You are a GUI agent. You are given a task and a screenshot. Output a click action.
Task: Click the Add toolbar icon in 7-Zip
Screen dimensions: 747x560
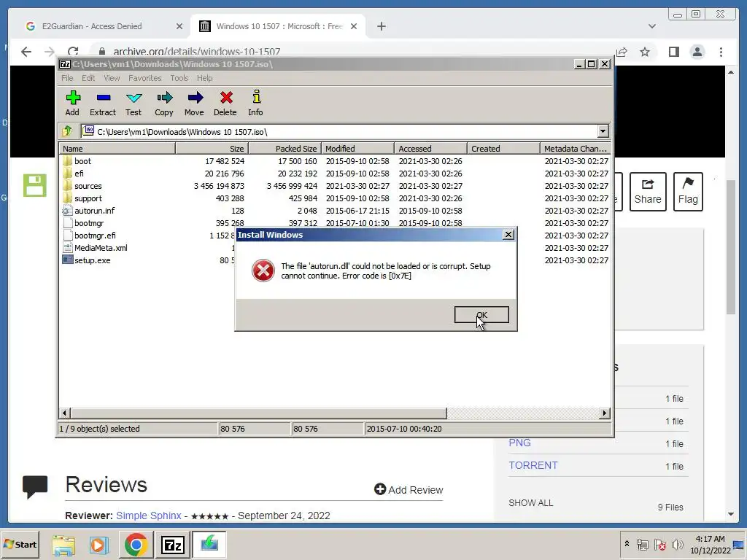point(72,104)
